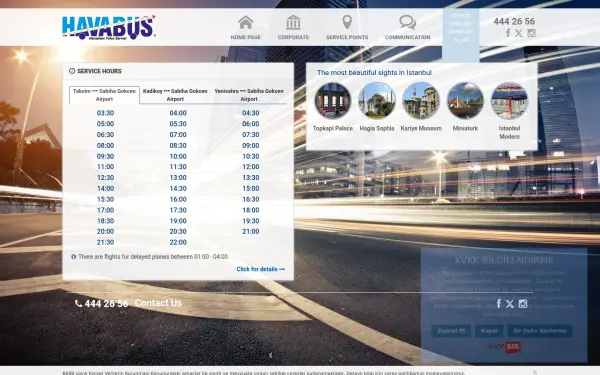The height and width of the screenshot is (375, 600).
Task: Go to HOME PAGE menu label
Action: click(246, 37)
